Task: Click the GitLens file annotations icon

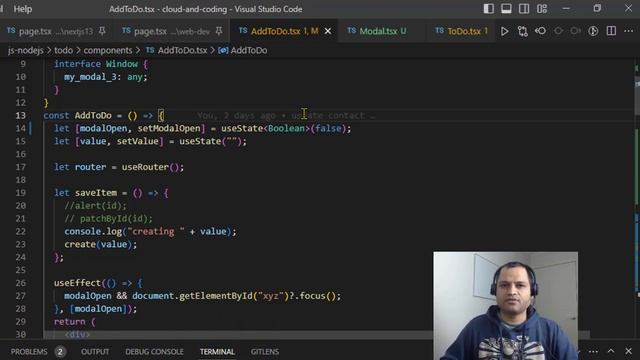Action: pos(593,31)
